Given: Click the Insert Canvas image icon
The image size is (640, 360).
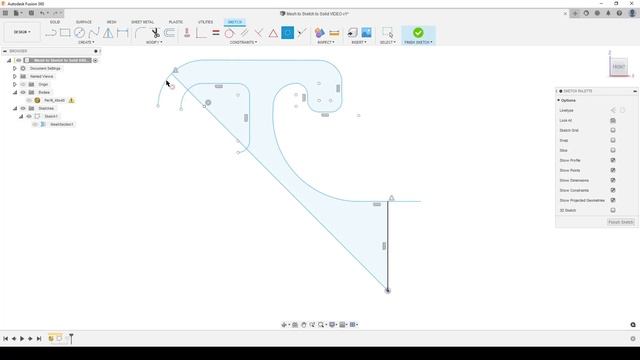Looking at the screenshot, I should coord(367,33).
